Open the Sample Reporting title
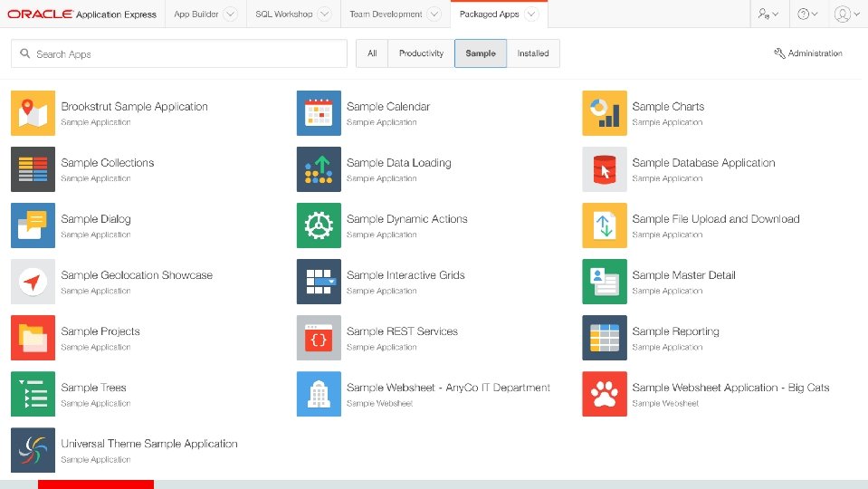The height and width of the screenshot is (489, 868). [x=675, y=331]
